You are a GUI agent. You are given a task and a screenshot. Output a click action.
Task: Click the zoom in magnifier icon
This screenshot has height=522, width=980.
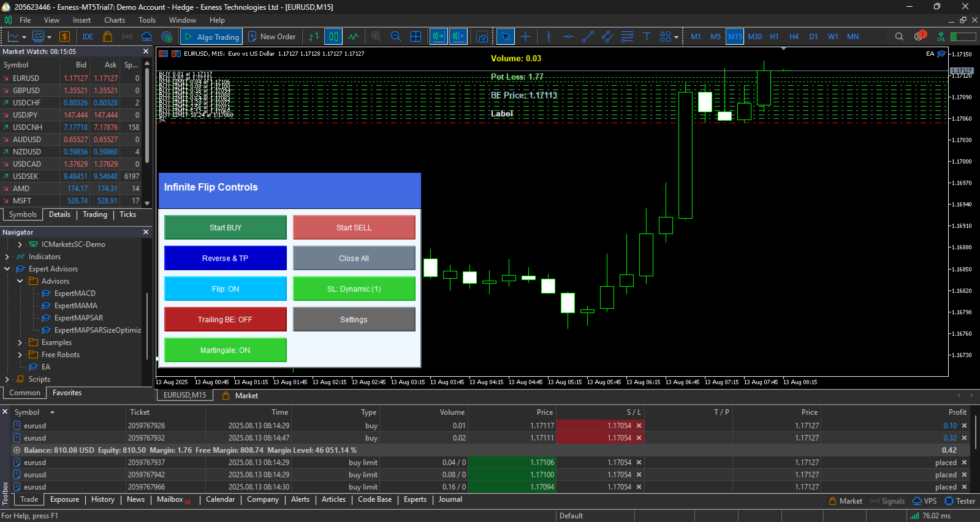(x=376, y=37)
